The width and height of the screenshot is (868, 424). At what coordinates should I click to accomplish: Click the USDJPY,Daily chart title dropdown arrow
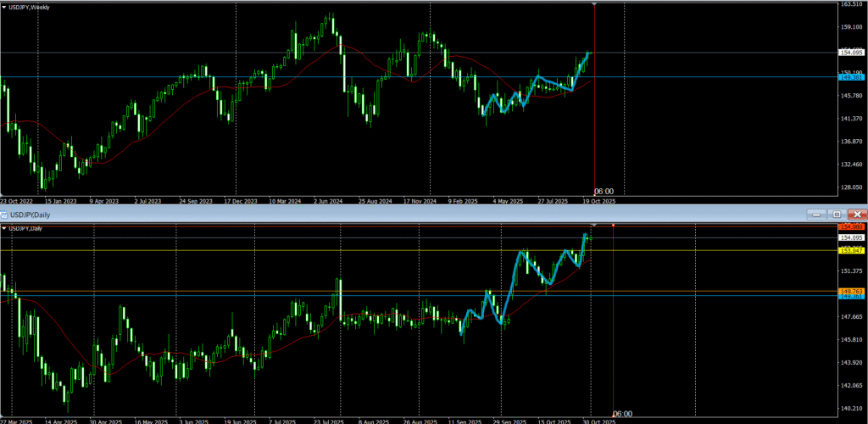tap(6, 228)
